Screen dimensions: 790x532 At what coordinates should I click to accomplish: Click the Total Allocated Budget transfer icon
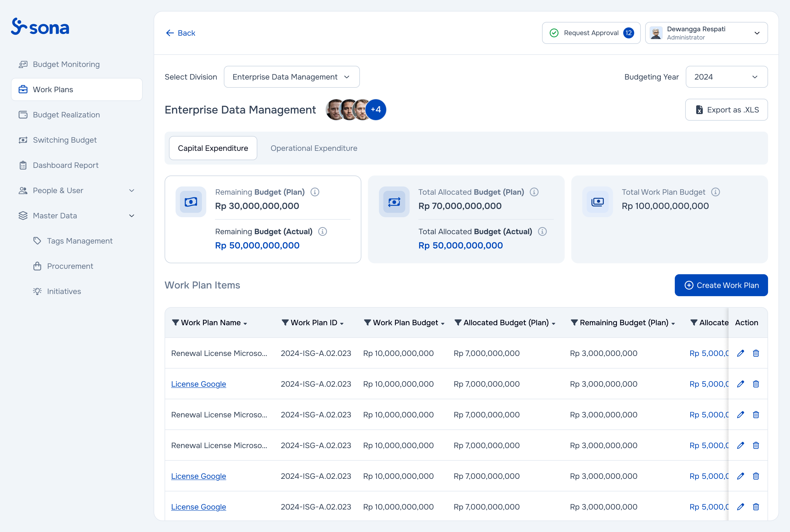(394, 202)
